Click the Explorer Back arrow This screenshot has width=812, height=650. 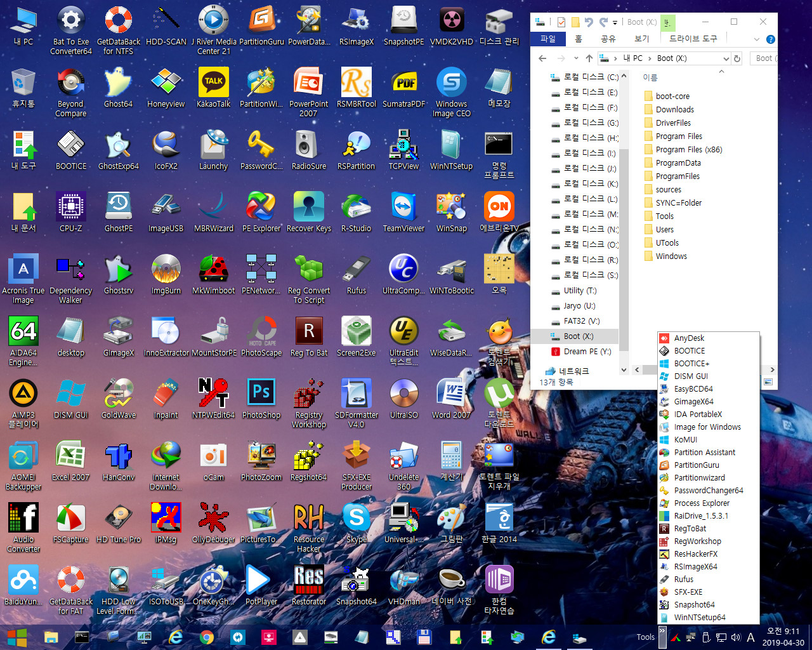[x=542, y=58]
